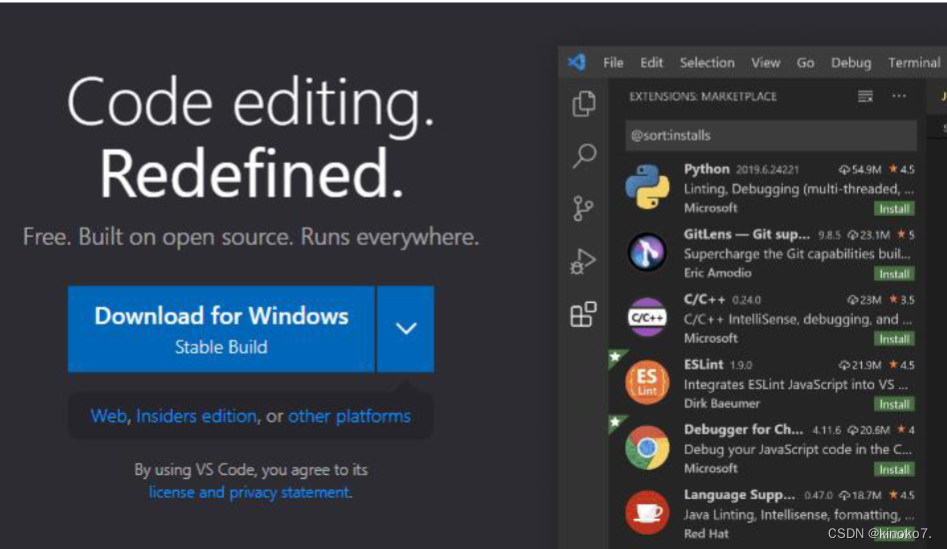The height and width of the screenshot is (549, 947).
Task: Click the ESLint 21.9M download count
Action: coord(860,365)
